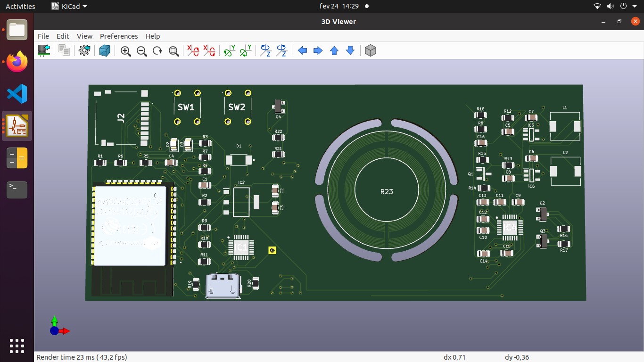Click the SW2 switch label on board

237,107
